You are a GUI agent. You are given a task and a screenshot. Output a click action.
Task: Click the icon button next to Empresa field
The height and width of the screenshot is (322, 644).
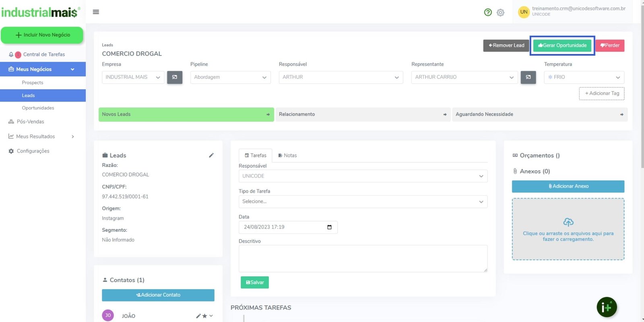(175, 77)
